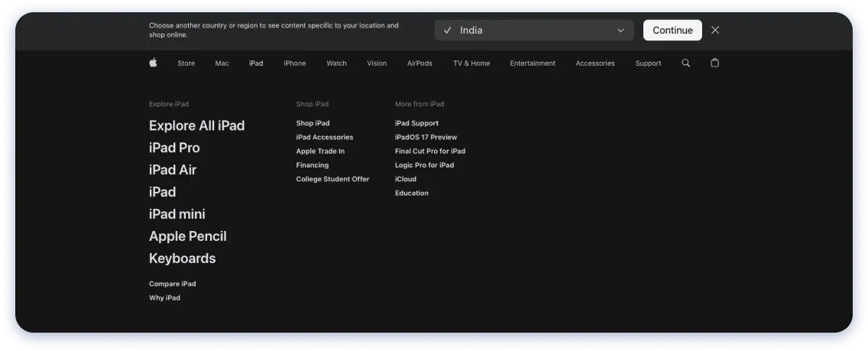The width and height of the screenshot is (868, 351).
Task: Go to Explore All iPad
Action: (x=196, y=125)
